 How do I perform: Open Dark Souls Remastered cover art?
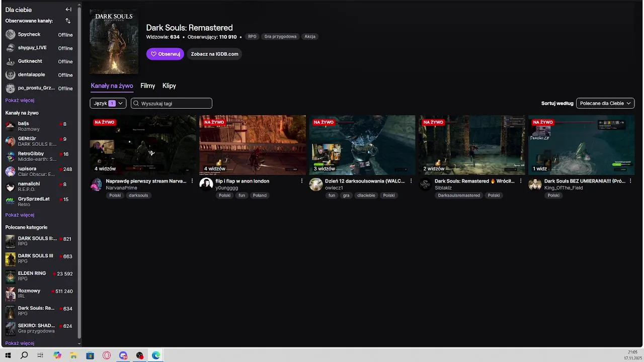tap(114, 42)
